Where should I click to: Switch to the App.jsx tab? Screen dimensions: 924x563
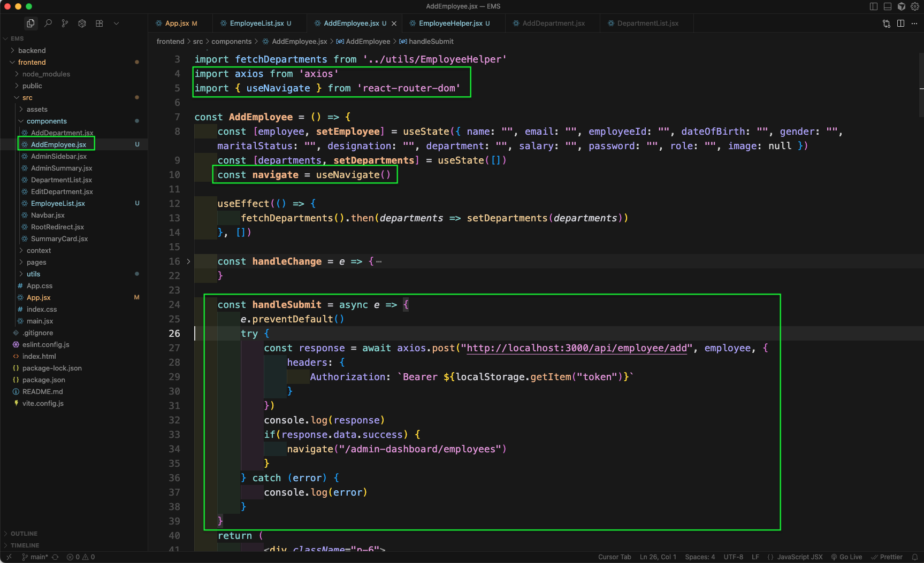(x=177, y=24)
